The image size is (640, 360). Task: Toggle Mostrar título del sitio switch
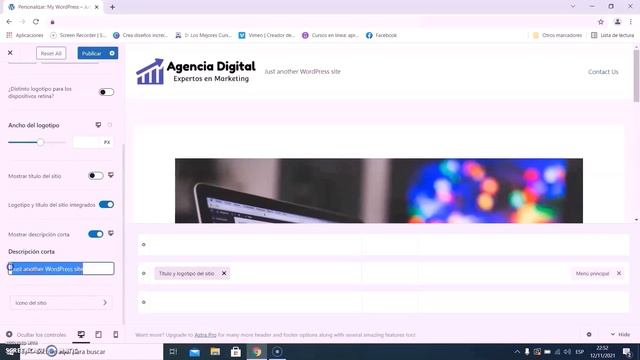(96, 176)
